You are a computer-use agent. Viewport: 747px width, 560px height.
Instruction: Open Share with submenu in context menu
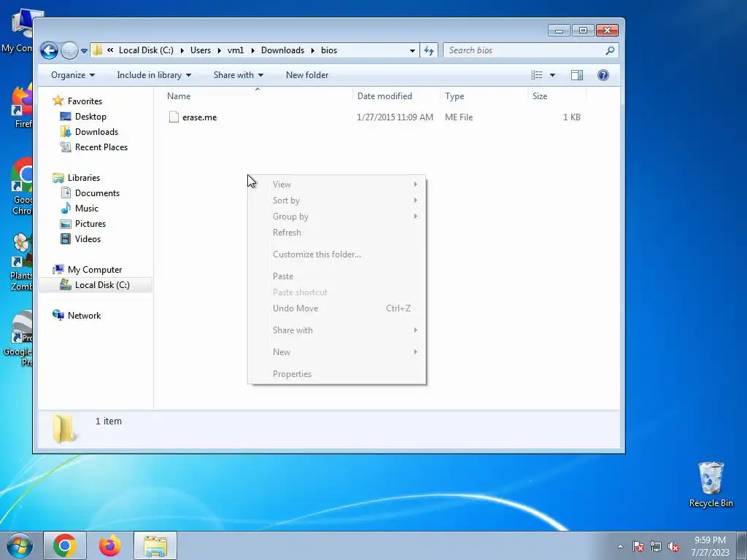pyautogui.click(x=337, y=330)
